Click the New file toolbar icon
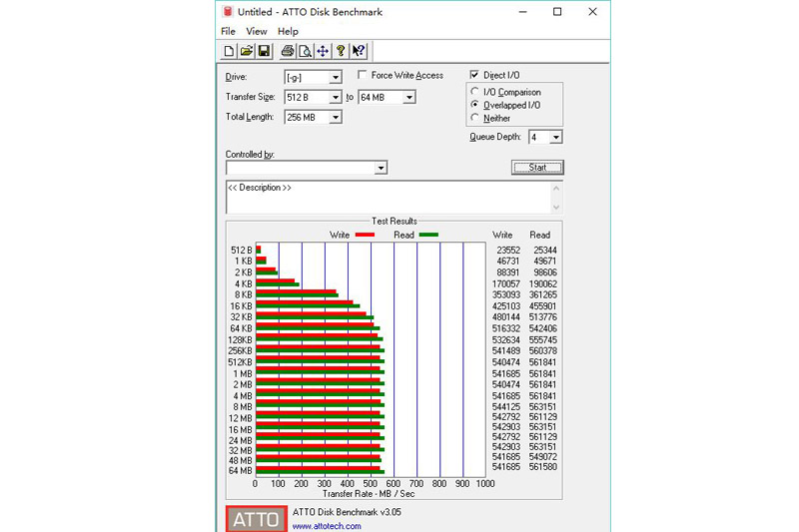This screenshot has width=799, height=532. [229, 51]
